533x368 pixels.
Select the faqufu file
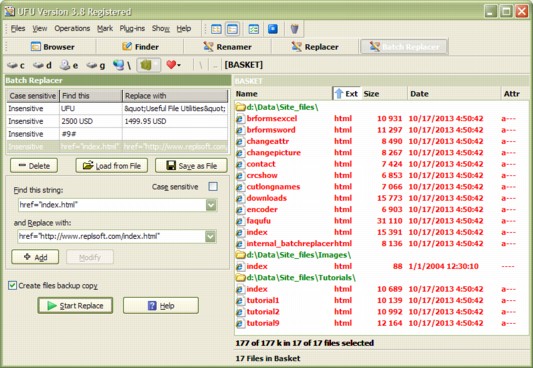381,221
